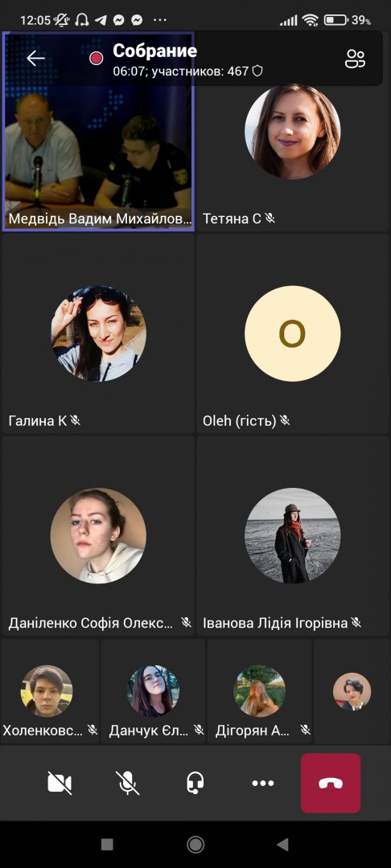This screenshot has width=391, height=868.
Task: Select Іванова Лідія Ігорівна tile
Action: coord(293,536)
